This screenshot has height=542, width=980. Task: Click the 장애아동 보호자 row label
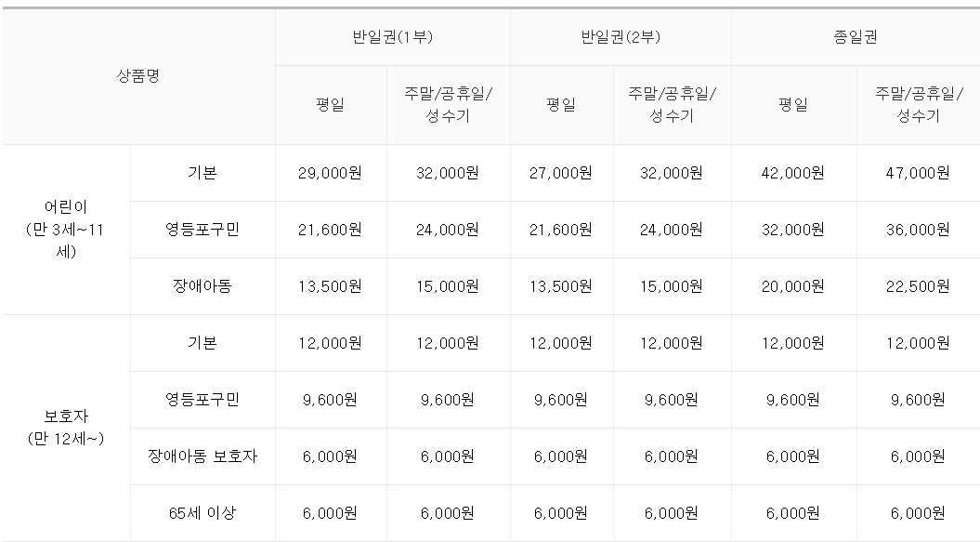coord(203,456)
